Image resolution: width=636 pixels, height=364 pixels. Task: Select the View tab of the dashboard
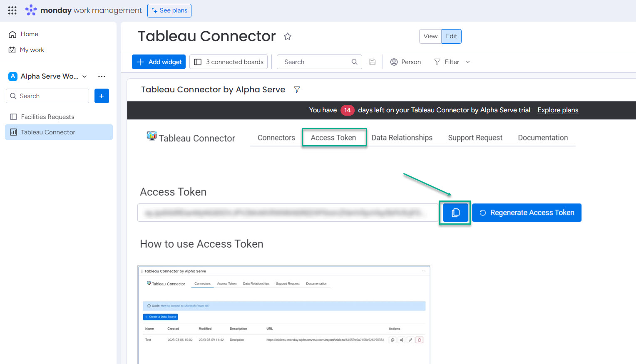(430, 36)
